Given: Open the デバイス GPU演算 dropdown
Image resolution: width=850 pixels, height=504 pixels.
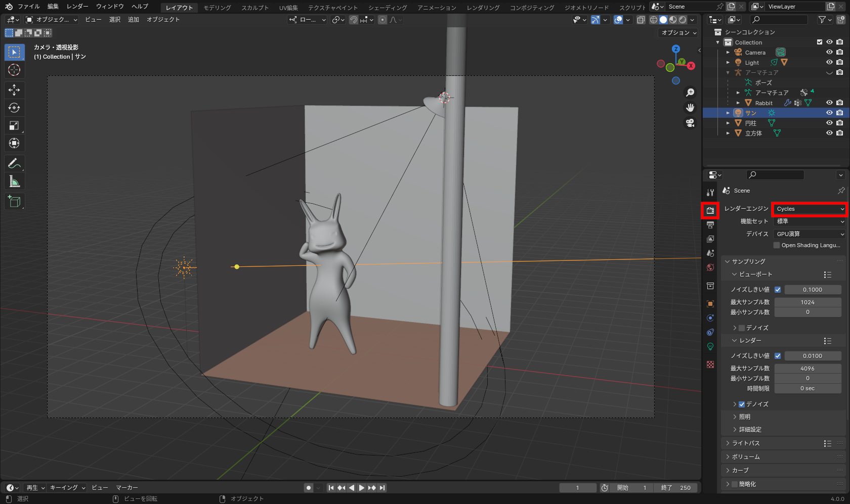Looking at the screenshot, I should (810, 234).
